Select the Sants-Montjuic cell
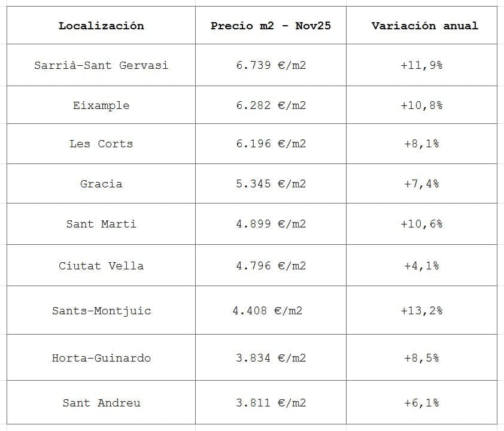The width and height of the screenshot is (504, 431). [101, 311]
